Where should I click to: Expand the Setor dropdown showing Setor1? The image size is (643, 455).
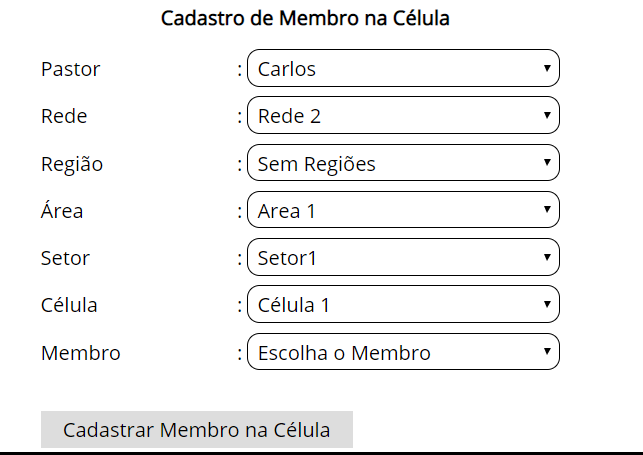coord(402,258)
